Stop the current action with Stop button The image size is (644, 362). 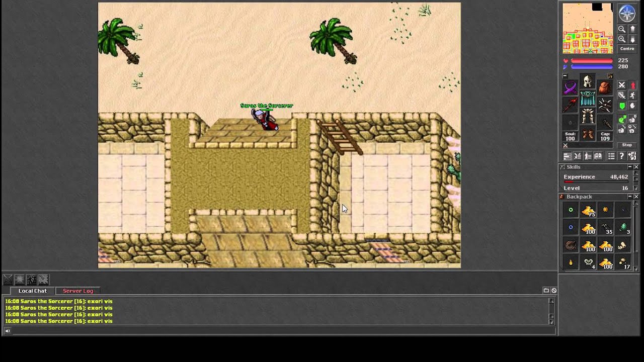627,145
